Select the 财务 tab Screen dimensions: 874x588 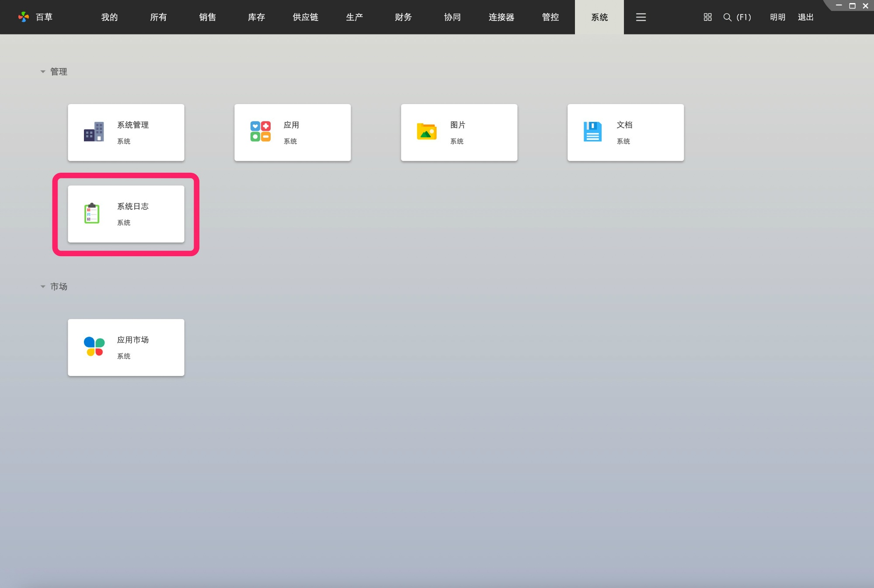tap(403, 17)
